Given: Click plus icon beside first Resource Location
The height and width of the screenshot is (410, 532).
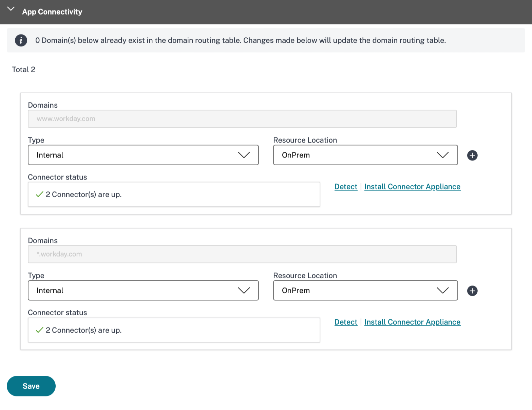Looking at the screenshot, I should (x=472, y=155).
